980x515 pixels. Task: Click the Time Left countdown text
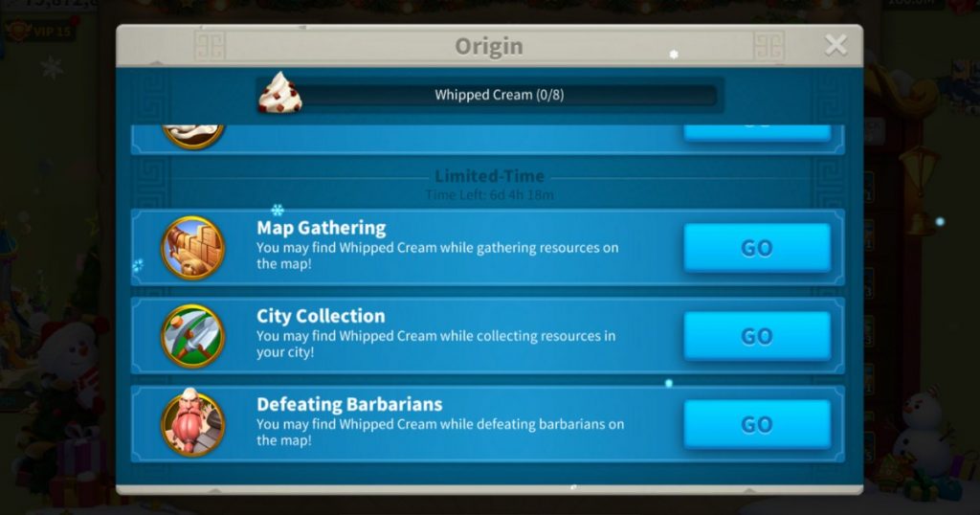tap(489, 194)
